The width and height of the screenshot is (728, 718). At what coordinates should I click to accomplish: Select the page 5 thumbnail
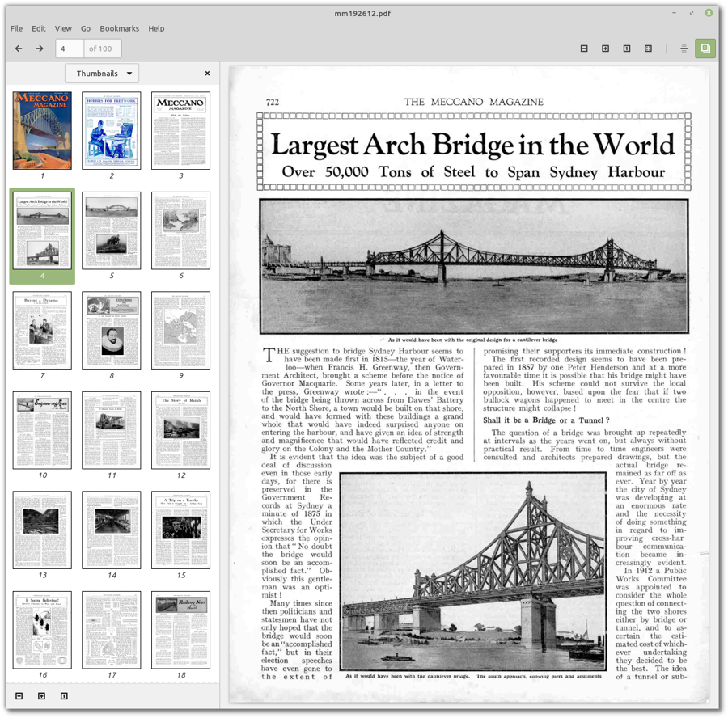click(112, 230)
